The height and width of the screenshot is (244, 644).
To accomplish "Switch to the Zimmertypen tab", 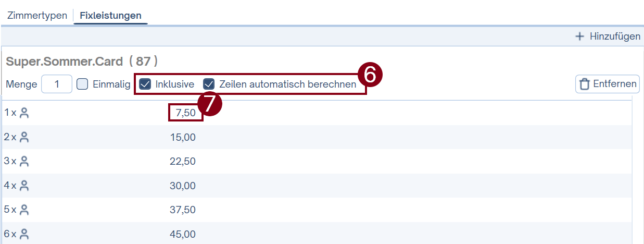I will click(x=37, y=15).
